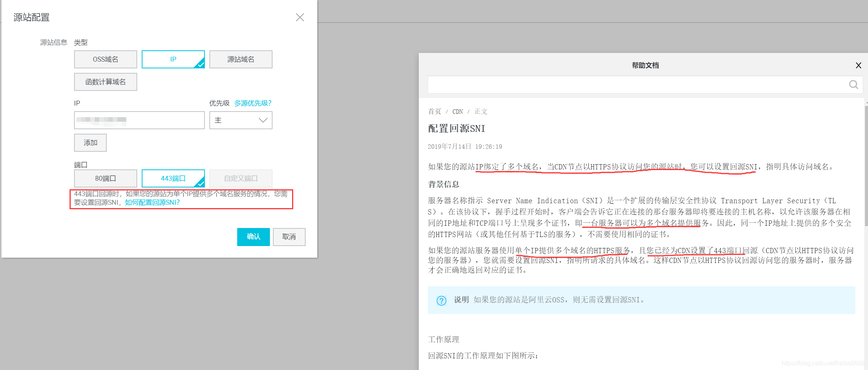Toggle the 443端口 port option
The image size is (868, 370).
[x=173, y=178]
